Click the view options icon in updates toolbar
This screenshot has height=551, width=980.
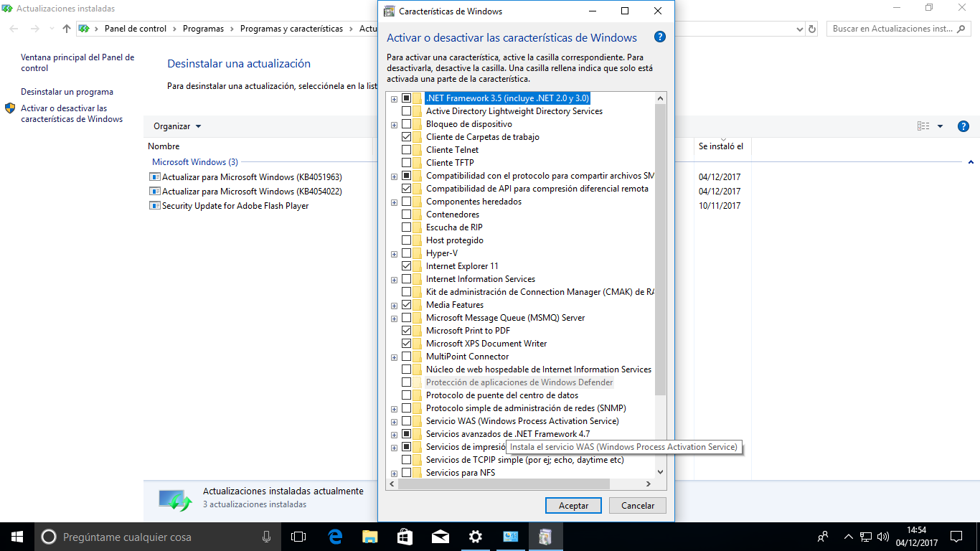(923, 126)
